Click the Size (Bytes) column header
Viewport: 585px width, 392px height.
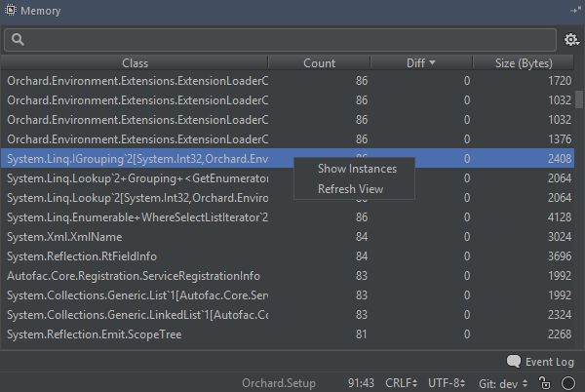(x=523, y=62)
